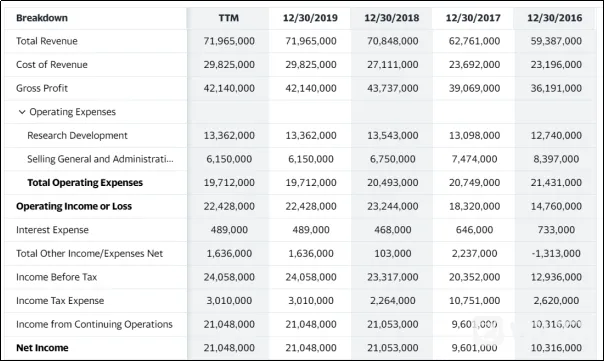Select SG&A value 6,750,000
The height and width of the screenshot is (361, 604).
point(393,159)
